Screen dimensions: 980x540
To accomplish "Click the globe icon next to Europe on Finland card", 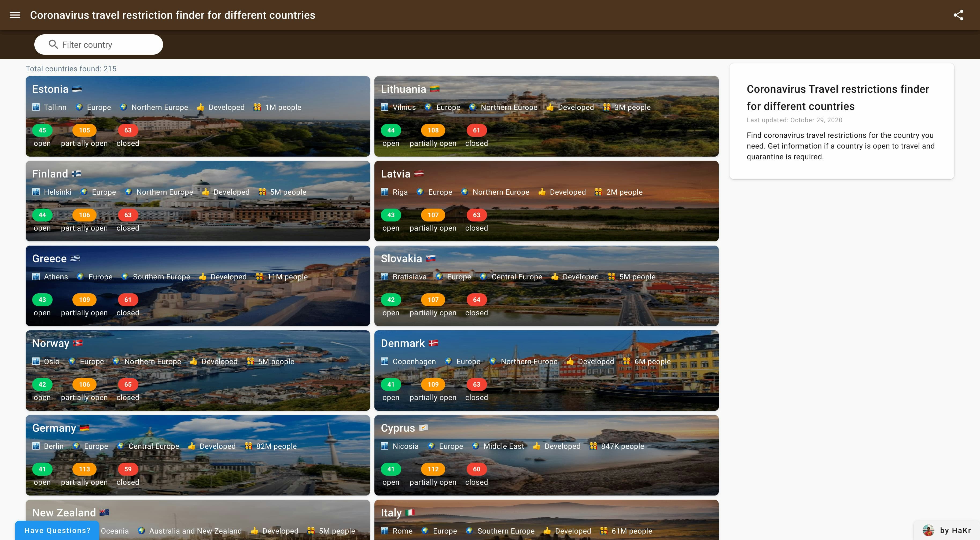I will point(84,192).
